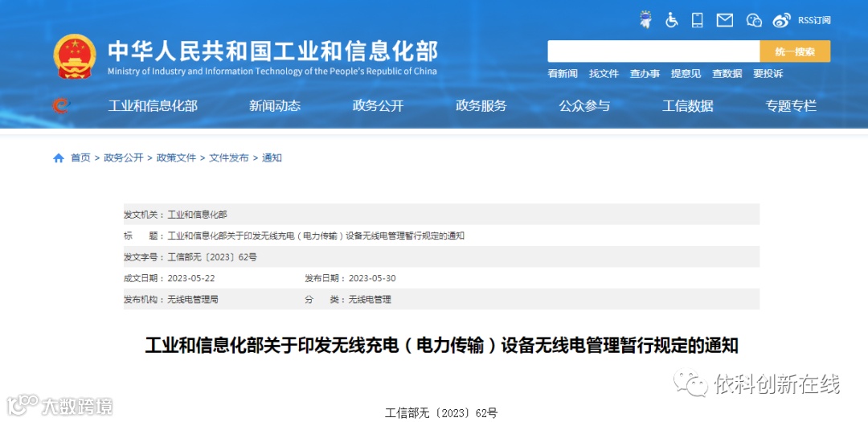Select the 要投诉 quick link
The image size is (868, 422).
pyautogui.click(x=768, y=74)
